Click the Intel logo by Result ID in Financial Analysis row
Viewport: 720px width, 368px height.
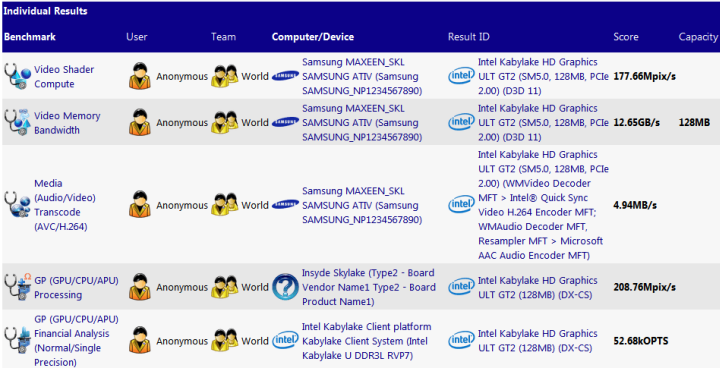pos(461,340)
